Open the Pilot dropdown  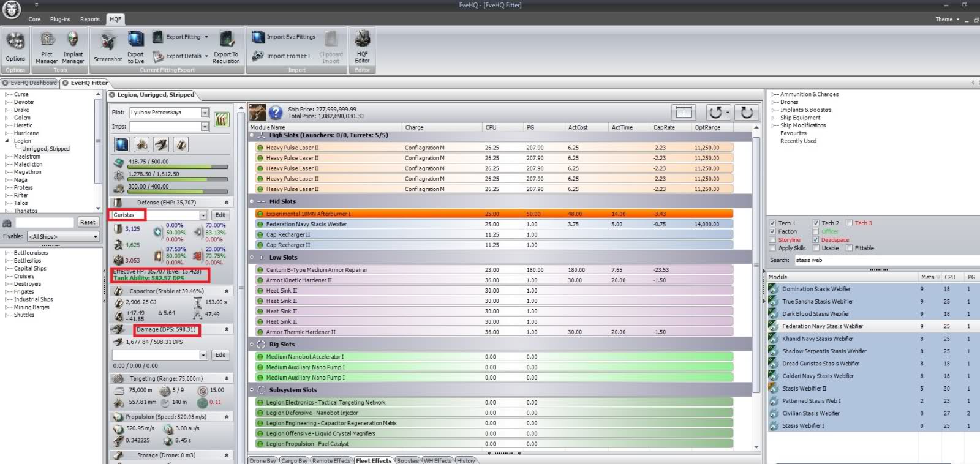[x=205, y=113]
